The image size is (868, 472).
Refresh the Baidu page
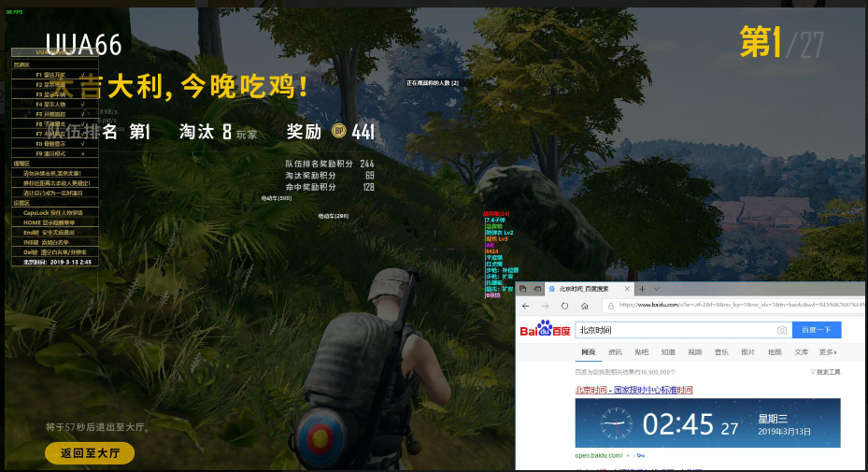(x=564, y=306)
